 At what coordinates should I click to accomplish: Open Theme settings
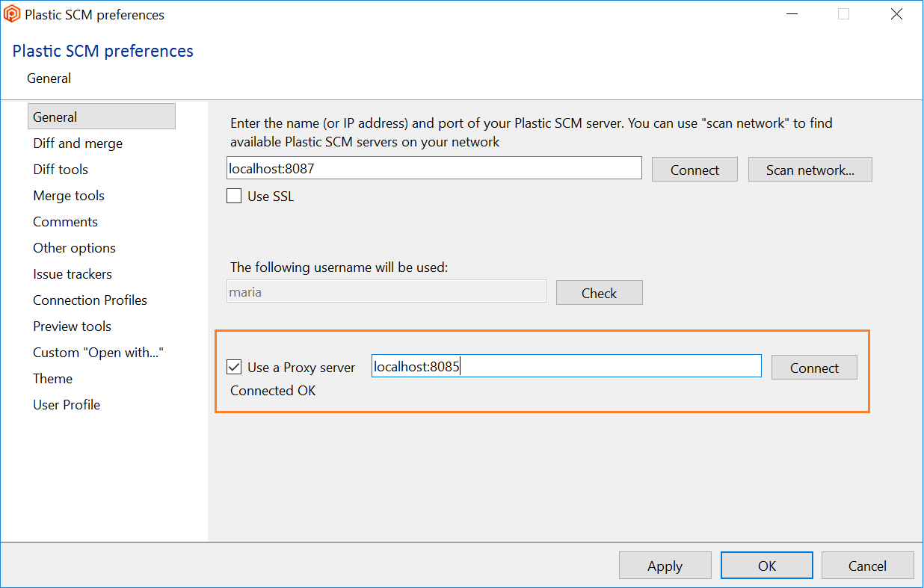pos(52,379)
